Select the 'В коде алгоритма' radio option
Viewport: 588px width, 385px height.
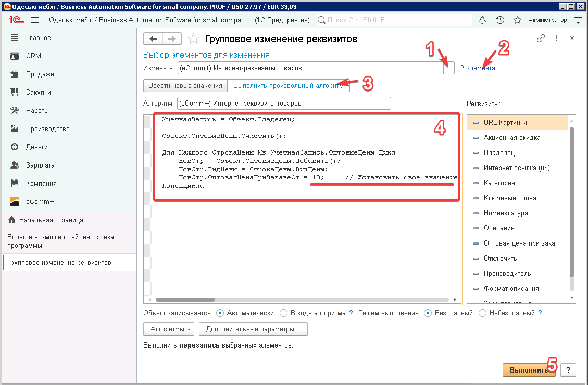tap(283, 313)
